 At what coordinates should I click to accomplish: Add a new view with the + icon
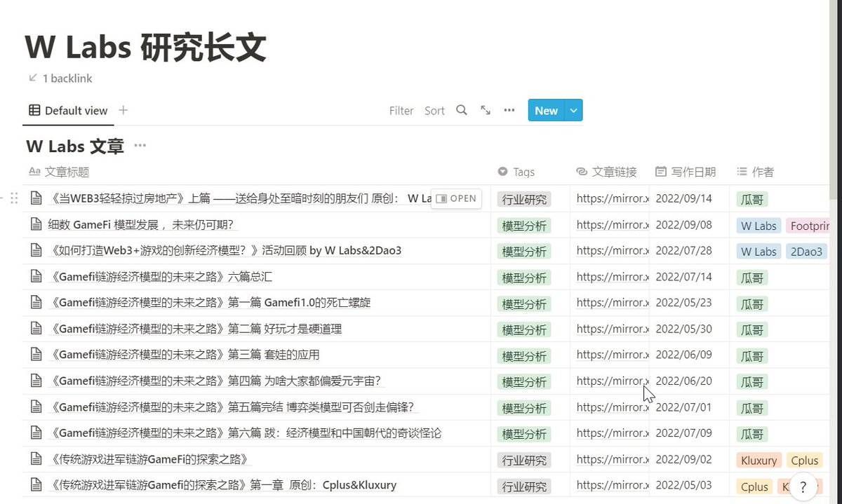pos(123,110)
